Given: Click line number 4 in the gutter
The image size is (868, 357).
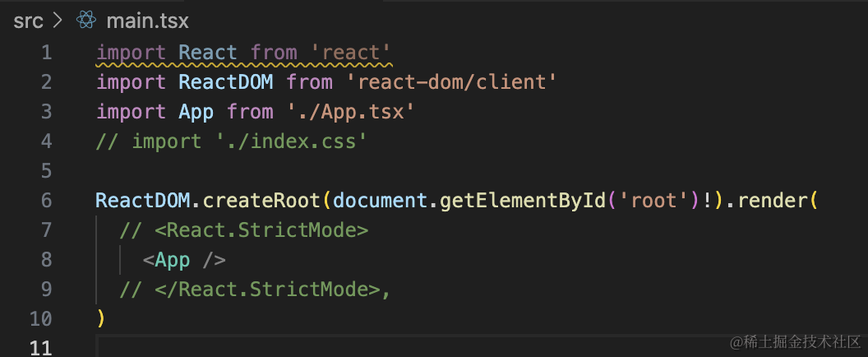Looking at the screenshot, I should [x=47, y=141].
